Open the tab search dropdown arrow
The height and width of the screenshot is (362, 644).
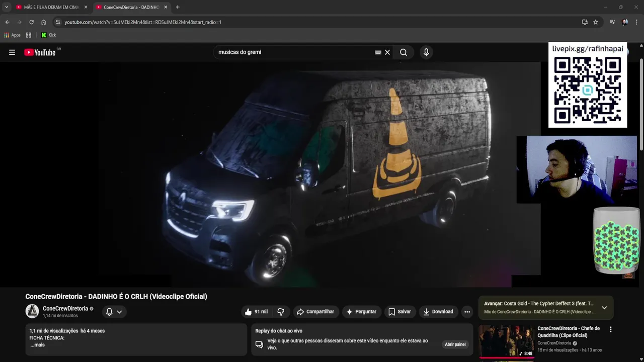(7, 7)
